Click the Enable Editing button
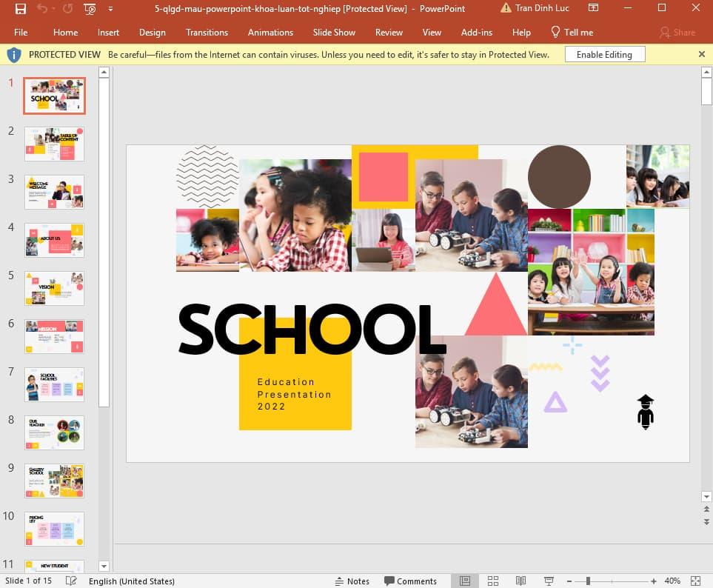Image resolution: width=713 pixels, height=588 pixels. pyautogui.click(x=604, y=55)
